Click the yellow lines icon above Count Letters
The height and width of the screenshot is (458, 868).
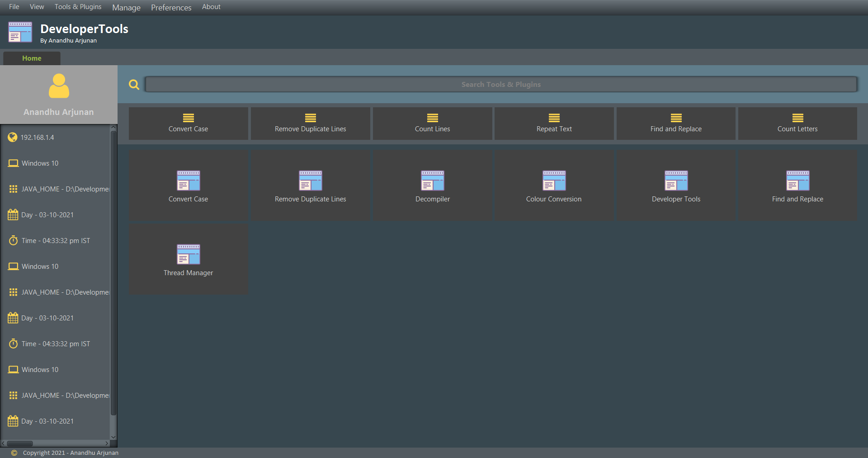click(798, 118)
